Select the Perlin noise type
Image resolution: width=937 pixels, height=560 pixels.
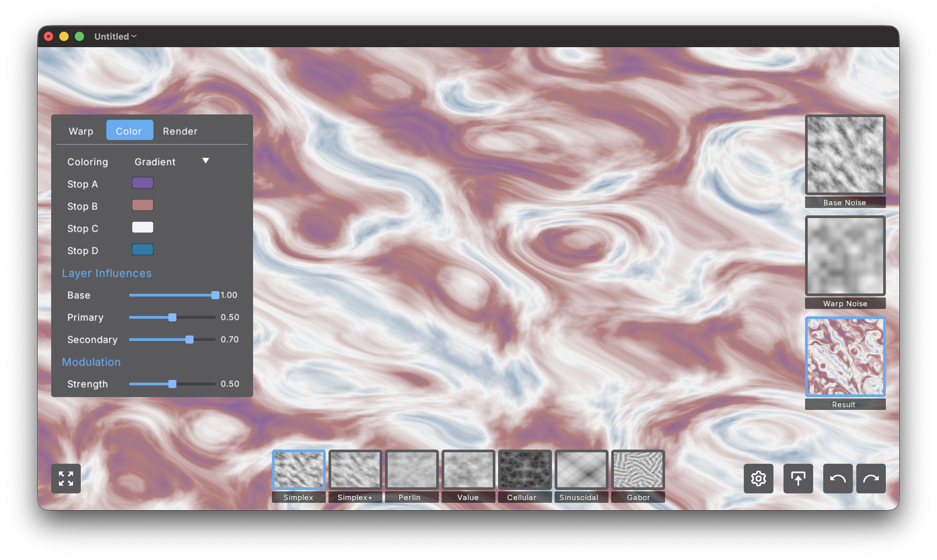[411, 469]
